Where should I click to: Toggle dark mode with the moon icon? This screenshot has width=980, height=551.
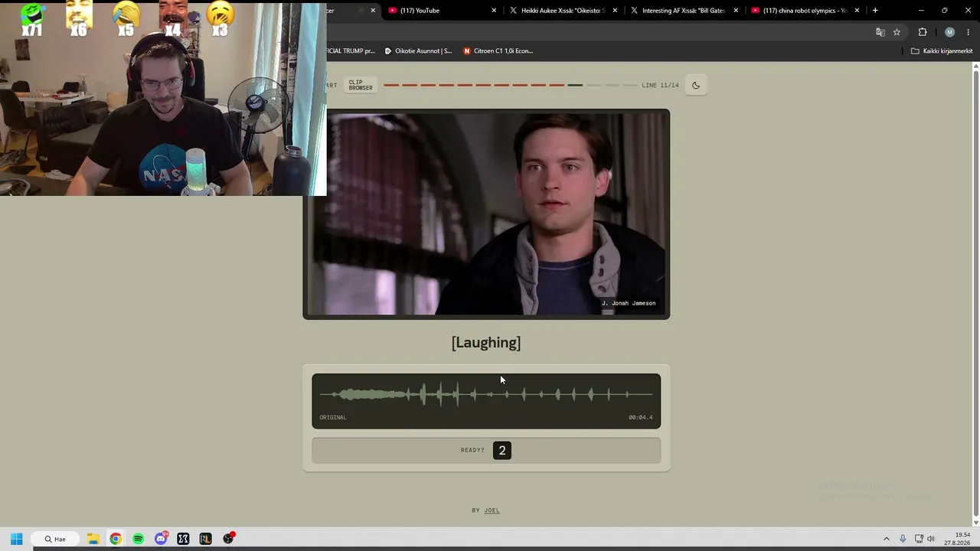coord(696,86)
